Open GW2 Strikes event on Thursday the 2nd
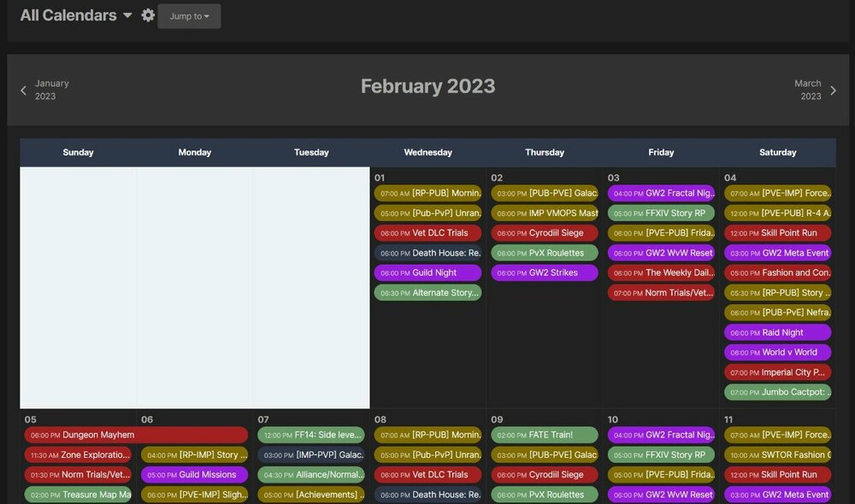 pyautogui.click(x=545, y=273)
